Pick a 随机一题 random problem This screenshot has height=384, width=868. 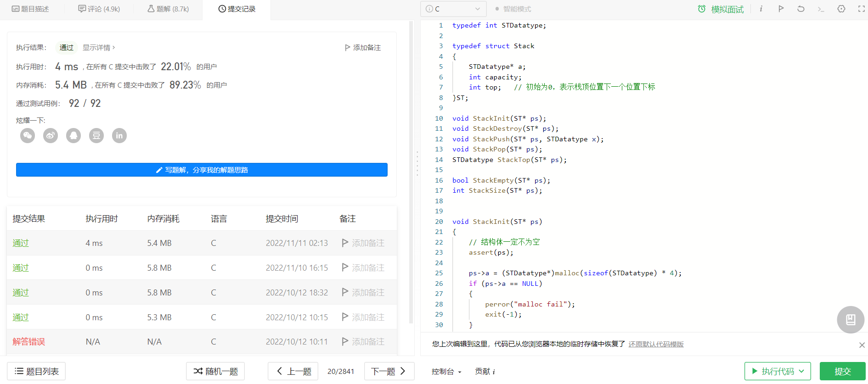click(x=215, y=371)
